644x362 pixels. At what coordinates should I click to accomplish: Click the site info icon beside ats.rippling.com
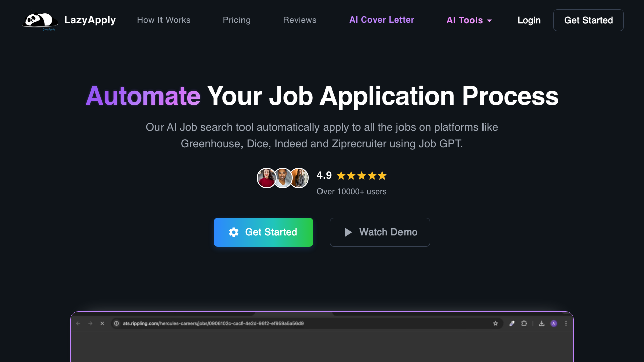click(116, 323)
